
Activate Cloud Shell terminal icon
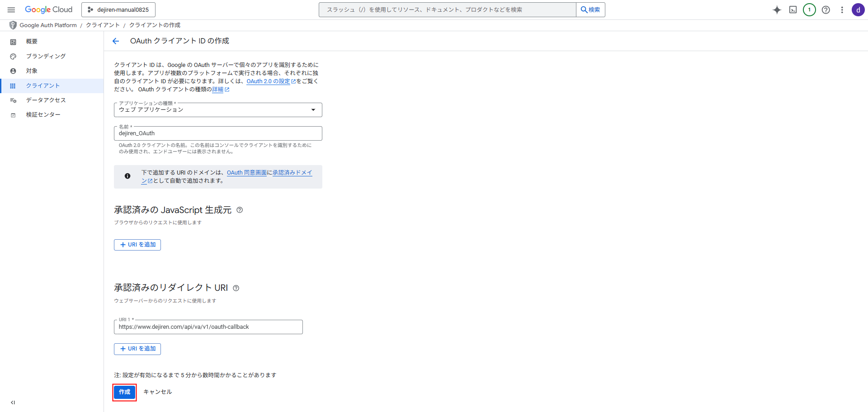click(793, 10)
